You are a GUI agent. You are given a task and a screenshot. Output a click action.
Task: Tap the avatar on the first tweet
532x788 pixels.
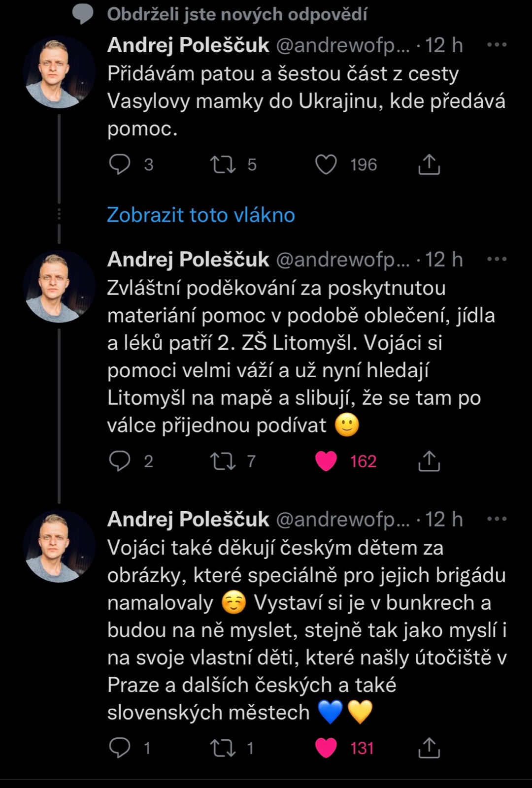[59, 72]
